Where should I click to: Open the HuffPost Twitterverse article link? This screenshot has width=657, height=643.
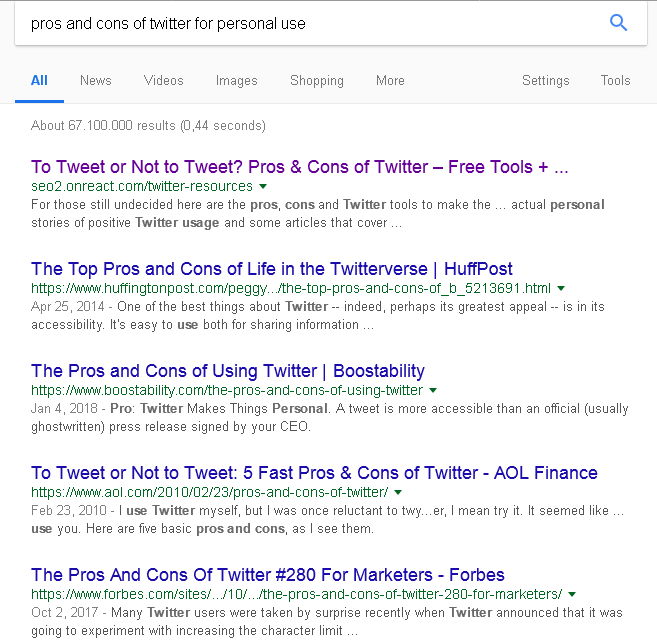click(272, 269)
